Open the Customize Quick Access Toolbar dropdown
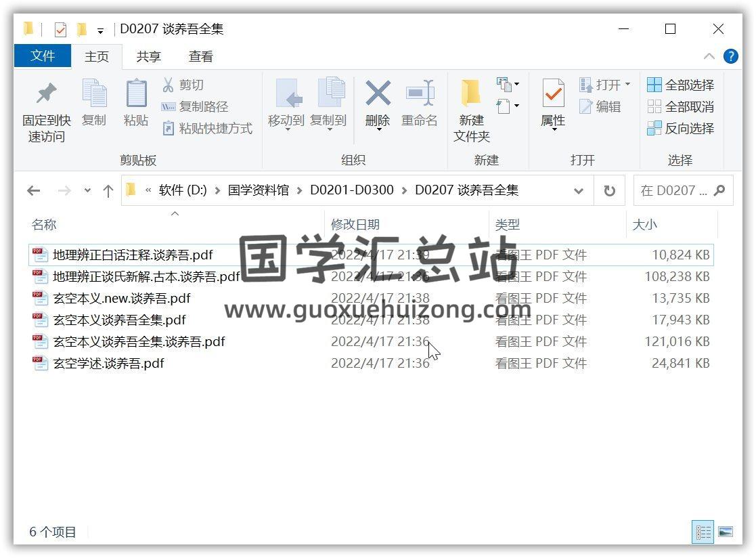The width and height of the screenshot is (756, 558). coord(100,31)
